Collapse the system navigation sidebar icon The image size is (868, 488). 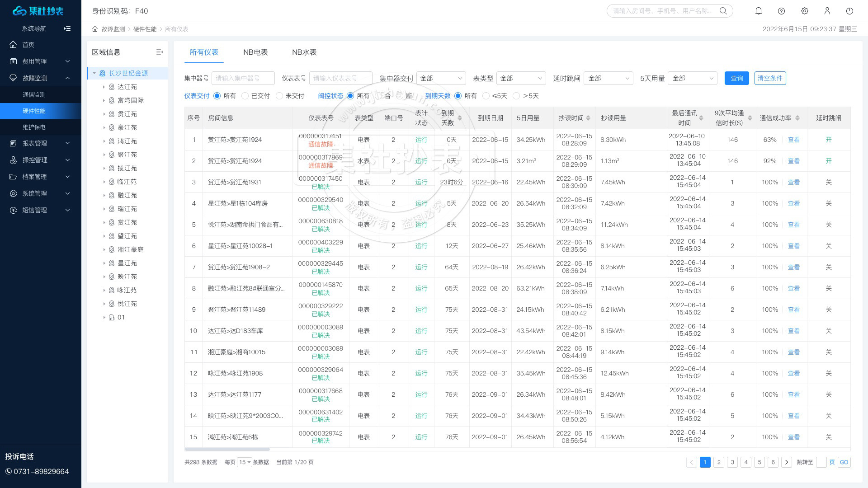pyautogui.click(x=67, y=28)
